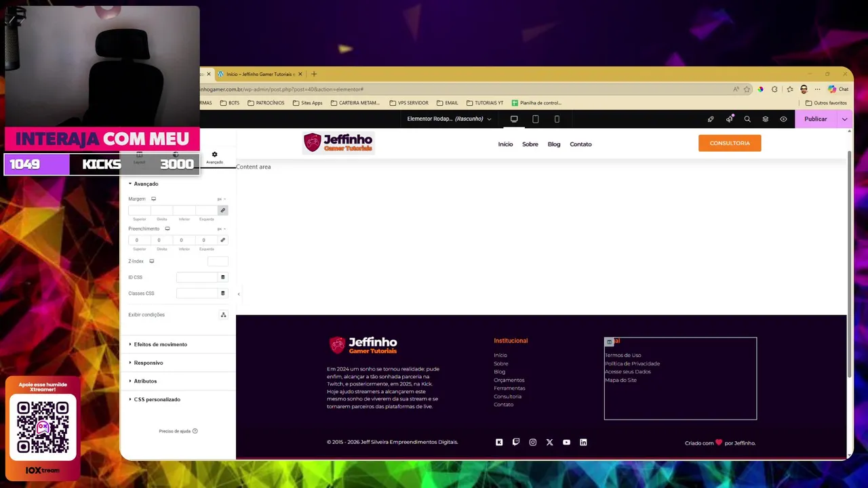Collapse the Elementor side panel arrow
Image resolution: width=868 pixels, height=488 pixels.
(x=238, y=294)
